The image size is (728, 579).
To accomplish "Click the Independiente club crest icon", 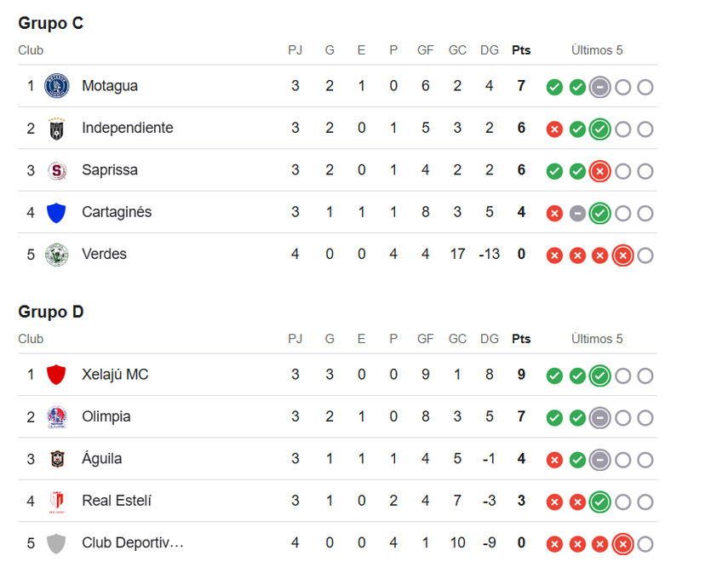I will pos(56,128).
